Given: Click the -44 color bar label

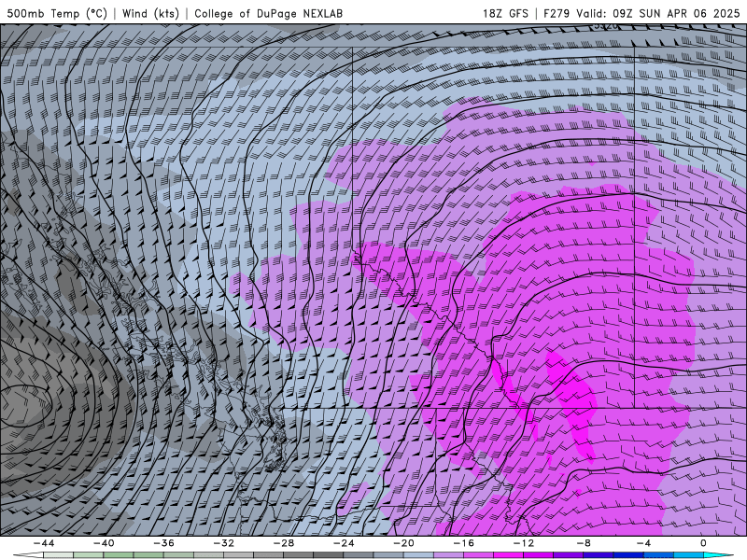Looking at the screenshot, I should click(44, 543).
